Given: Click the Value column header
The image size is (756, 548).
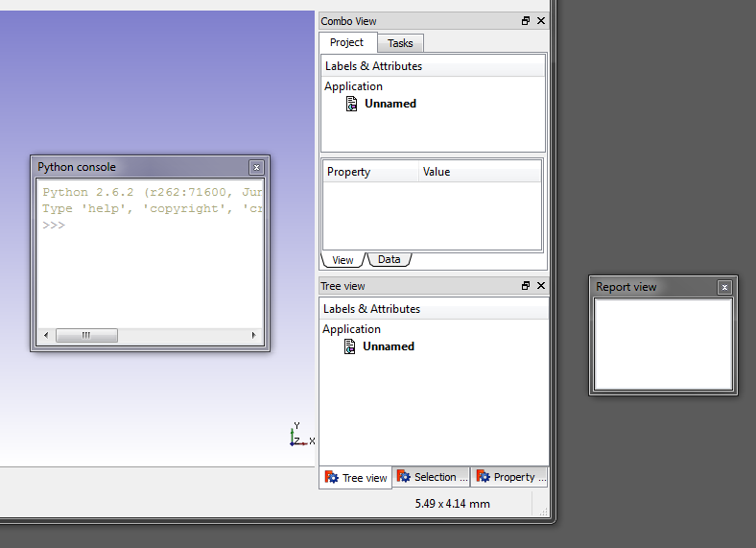Looking at the screenshot, I should click(x=437, y=172).
